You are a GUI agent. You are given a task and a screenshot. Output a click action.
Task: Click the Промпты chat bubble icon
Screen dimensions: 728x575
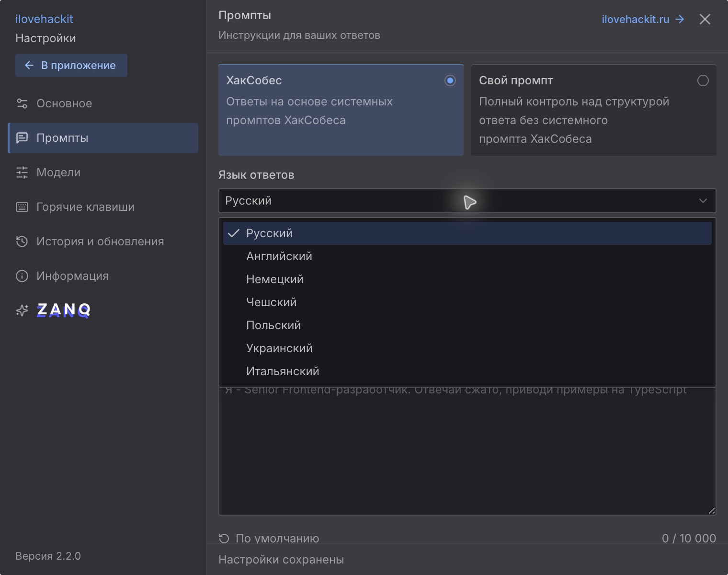(22, 138)
